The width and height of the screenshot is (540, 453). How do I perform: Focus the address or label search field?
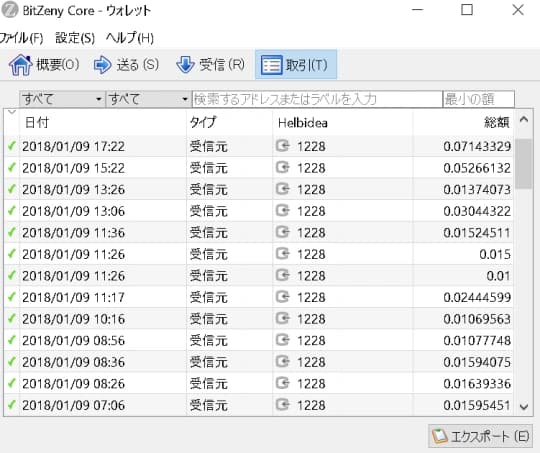click(x=317, y=99)
